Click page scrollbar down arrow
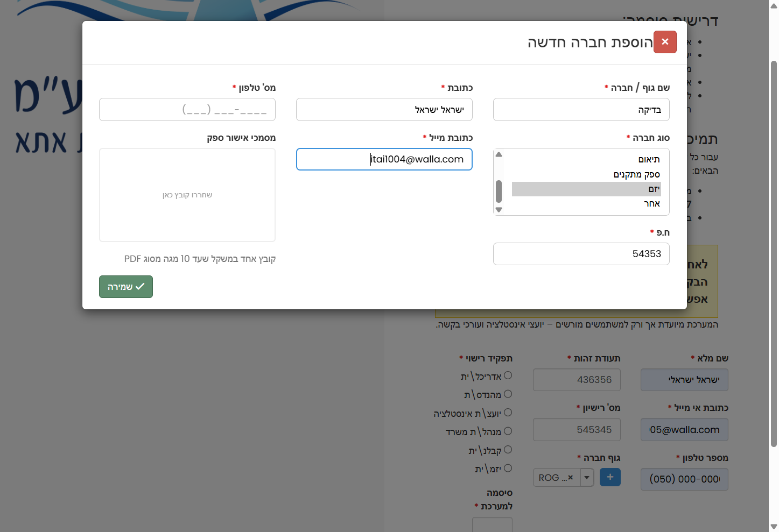The height and width of the screenshot is (532, 779). click(774, 527)
